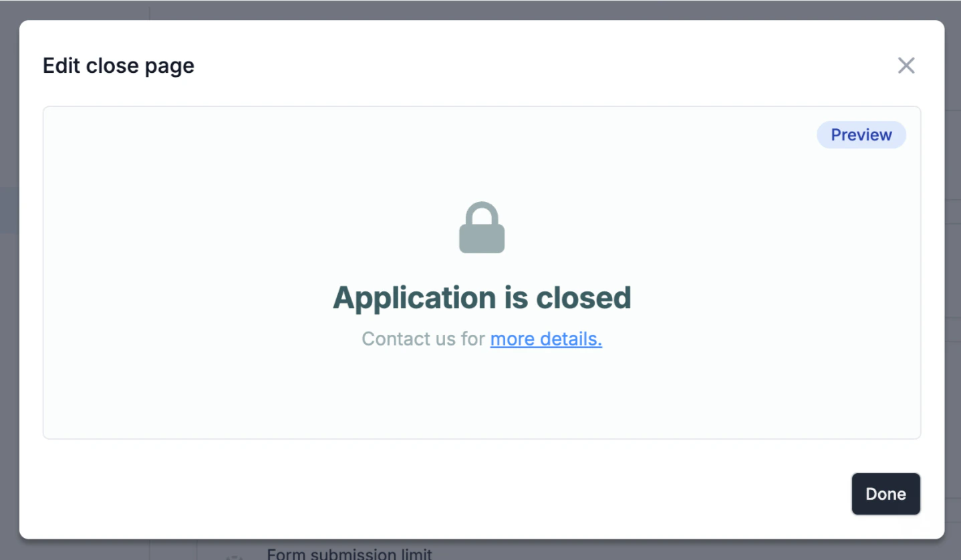Viewport: 961px width, 560px height.
Task: Click the shackle of the lock icon
Action: click(482, 214)
